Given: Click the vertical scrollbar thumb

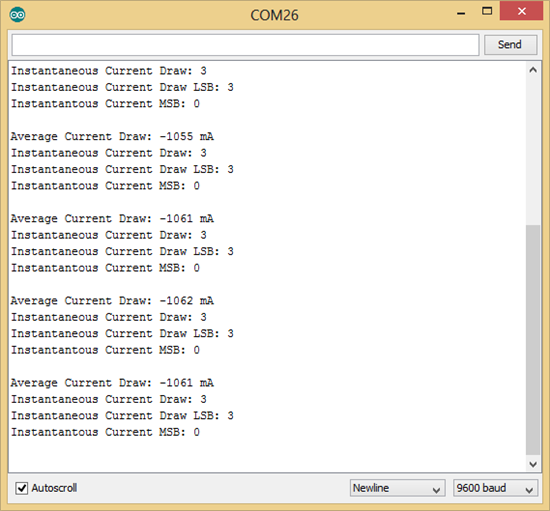Looking at the screenshot, I should [x=533, y=339].
